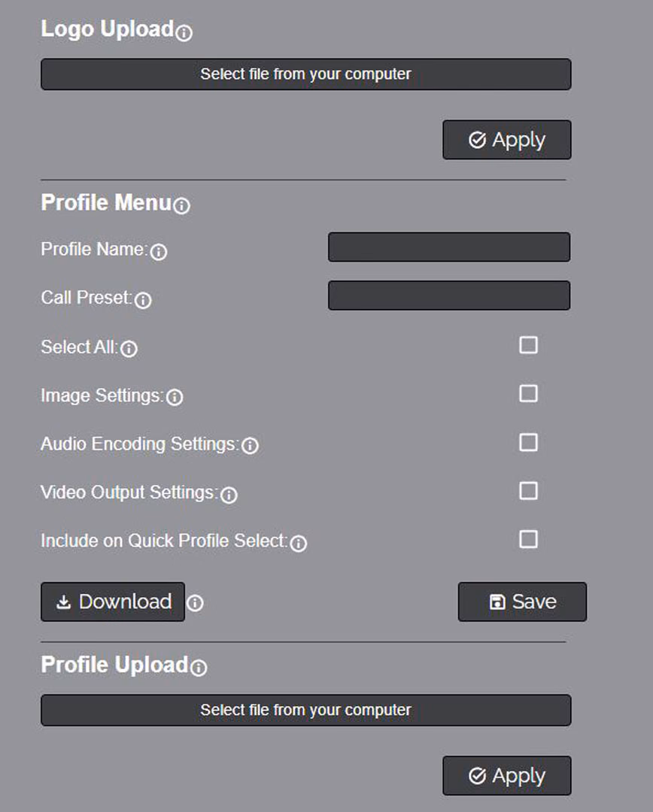
Task: Enable the Image Settings checkbox
Action: (x=528, y=393)
